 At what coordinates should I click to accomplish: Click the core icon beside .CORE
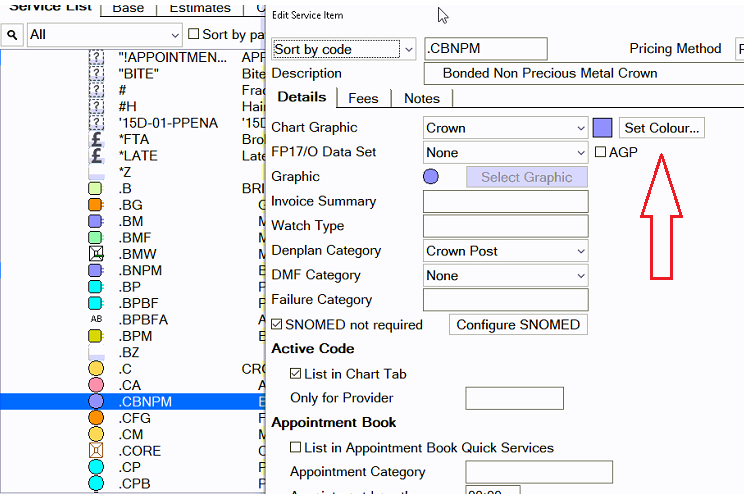pyautogui.click(x=96, y=450)
